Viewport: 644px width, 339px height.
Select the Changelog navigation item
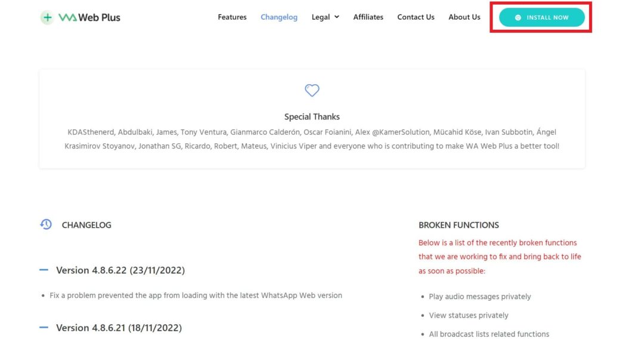[x=278, y=17]
